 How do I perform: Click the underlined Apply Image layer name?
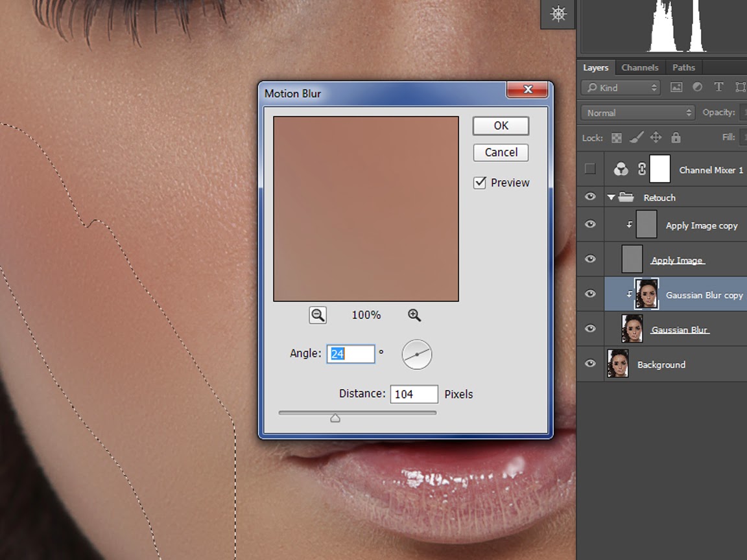click(678, 261)
